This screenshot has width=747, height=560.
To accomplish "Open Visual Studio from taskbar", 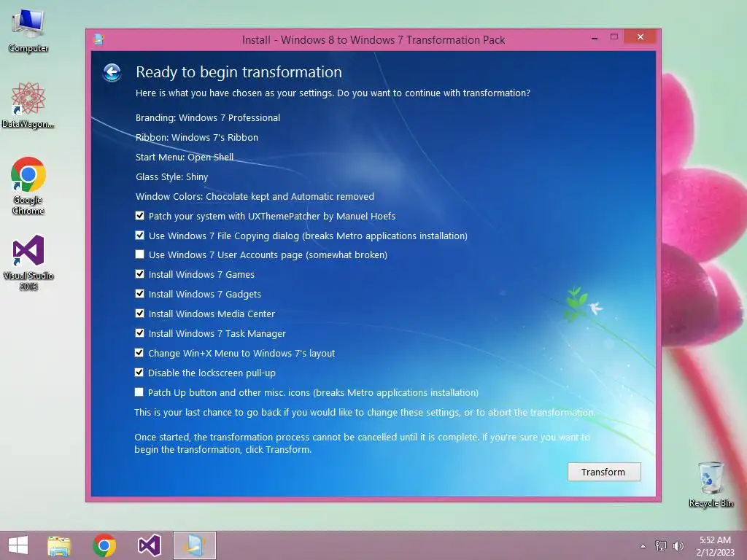I will 149,545.
